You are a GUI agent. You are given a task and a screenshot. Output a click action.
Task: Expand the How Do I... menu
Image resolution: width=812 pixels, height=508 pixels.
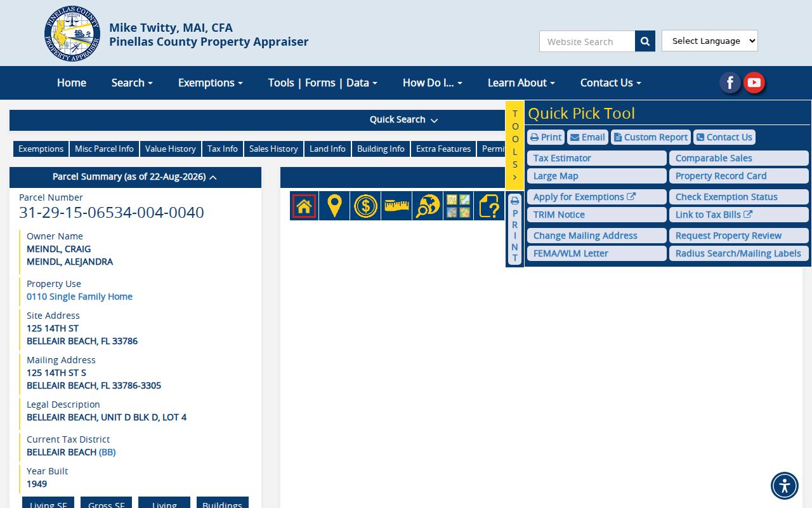pyautogui.click(x=433, y=83)
